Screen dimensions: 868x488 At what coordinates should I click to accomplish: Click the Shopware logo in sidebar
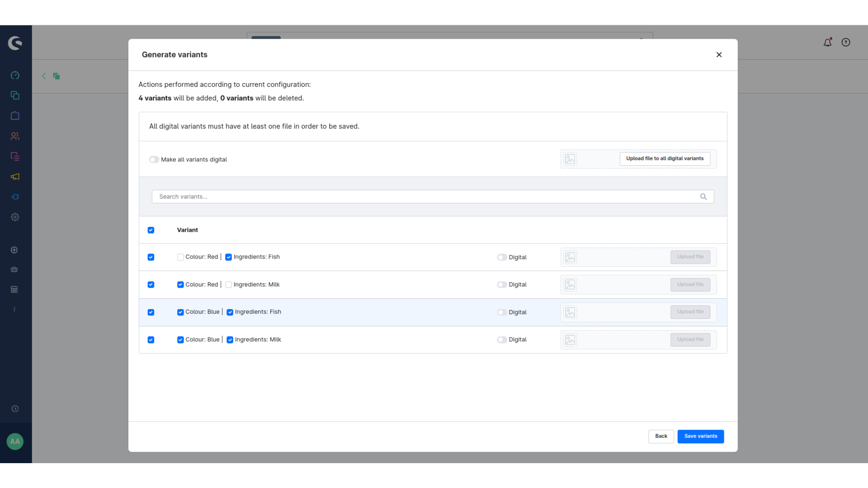click(x=15, y=43)
